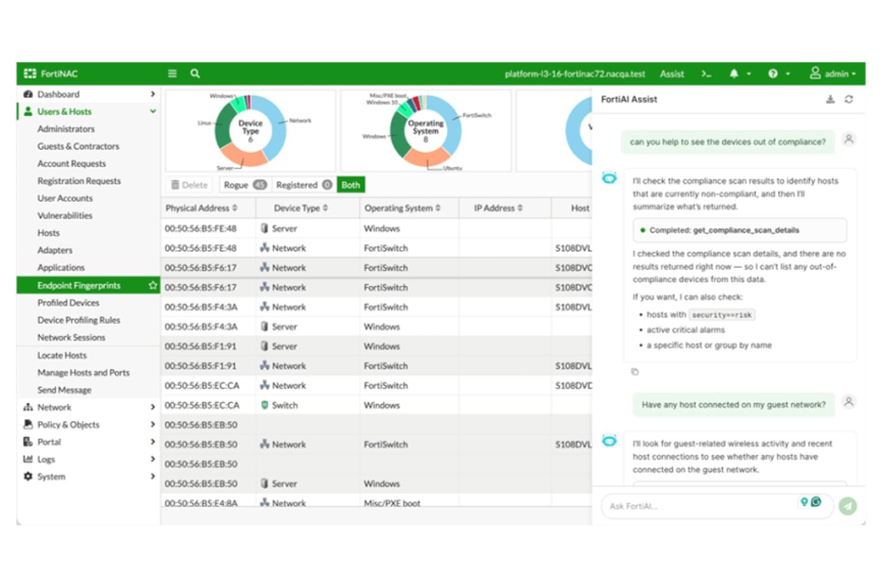882x588 pixels.
Task: Open the Vulnerabilities page
Action: (65, 216)
